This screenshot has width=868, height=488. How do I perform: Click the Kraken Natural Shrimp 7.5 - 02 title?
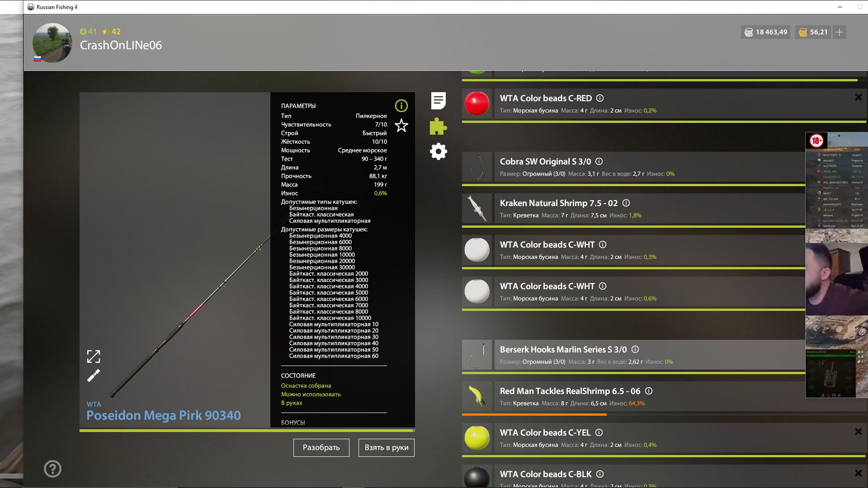click(559, 203)
